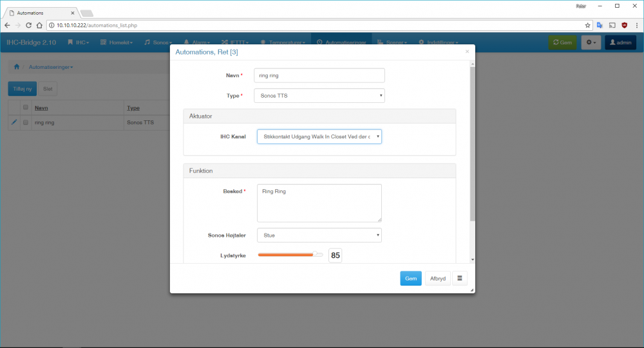Image resolution: width=644 pixels, height=348 pixels.
Task: Reload the page in the browser
Action: (29, 25)
